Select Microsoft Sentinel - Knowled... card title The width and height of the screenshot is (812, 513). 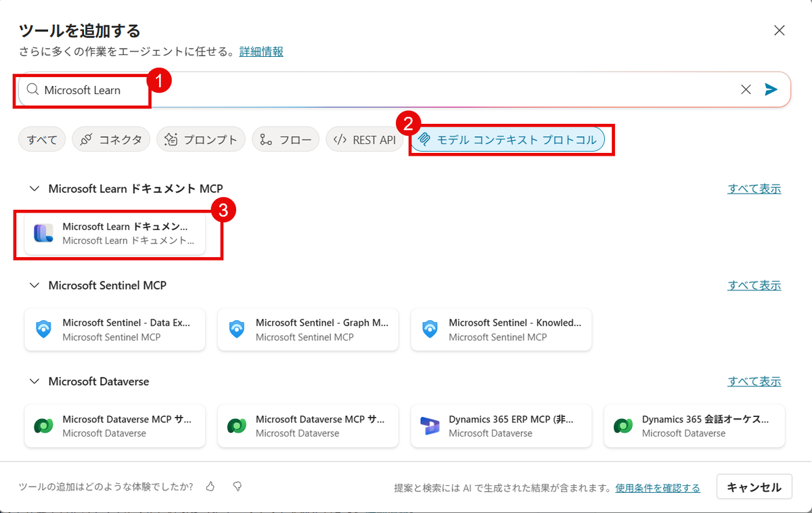[x=515, y=323]
